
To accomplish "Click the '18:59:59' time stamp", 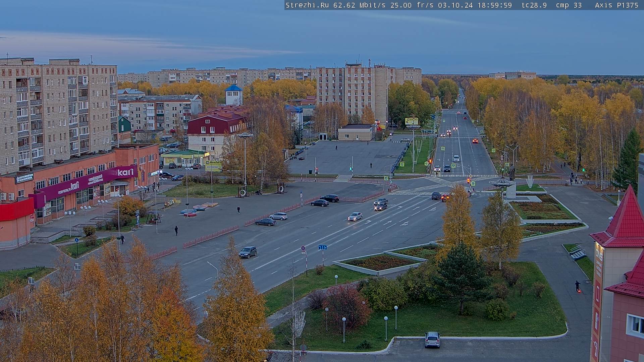I will (495, 5).
